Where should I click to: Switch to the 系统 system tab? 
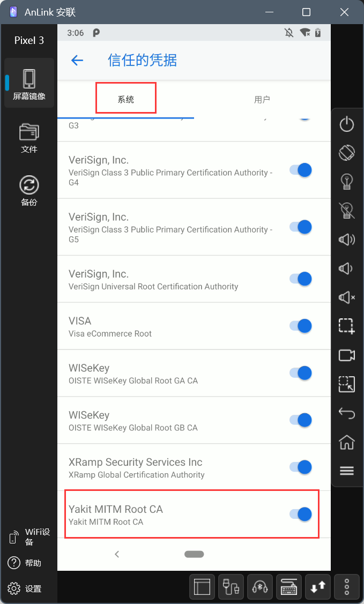[x=125, y=99]
